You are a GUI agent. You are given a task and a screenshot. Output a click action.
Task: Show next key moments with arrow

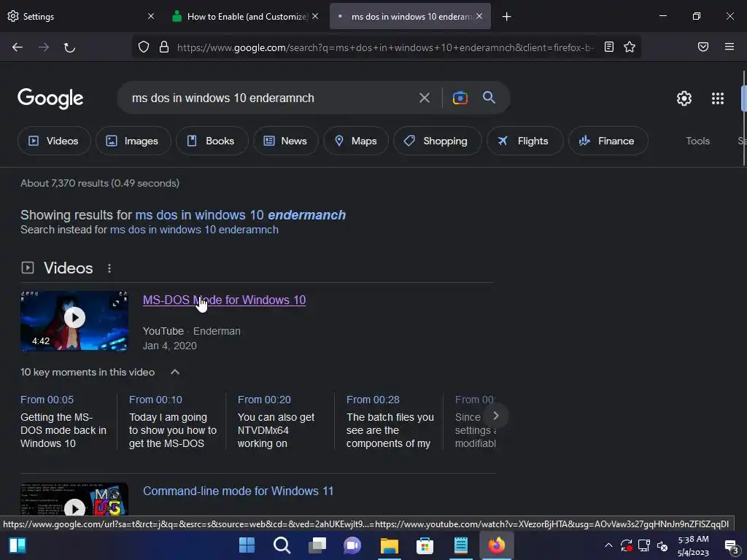(495, 416)
